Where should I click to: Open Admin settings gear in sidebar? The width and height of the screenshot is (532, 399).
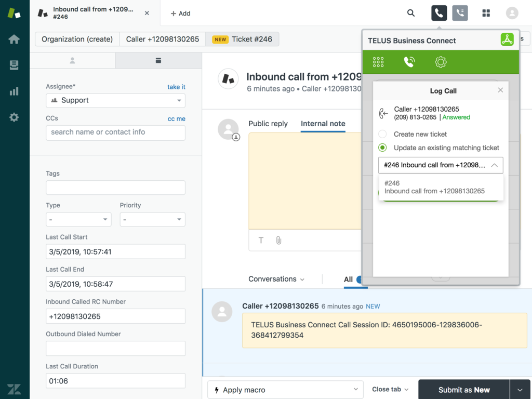coord(14,117)
